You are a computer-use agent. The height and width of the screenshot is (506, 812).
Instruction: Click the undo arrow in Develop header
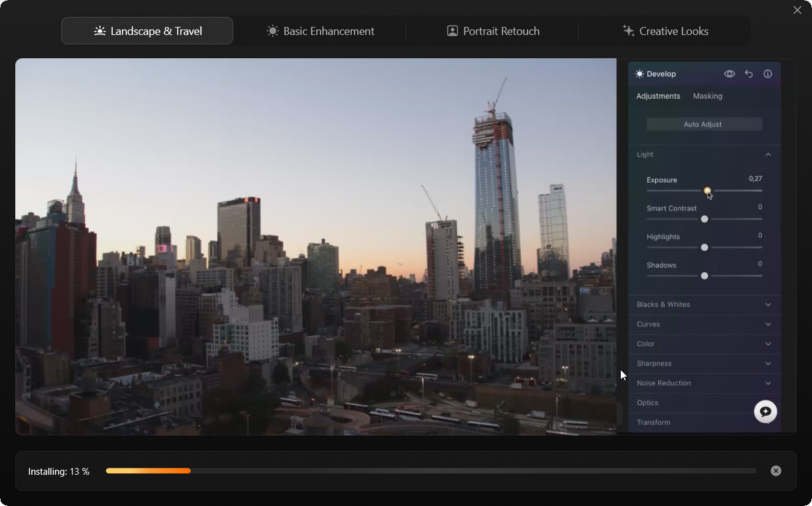(749, 74)
